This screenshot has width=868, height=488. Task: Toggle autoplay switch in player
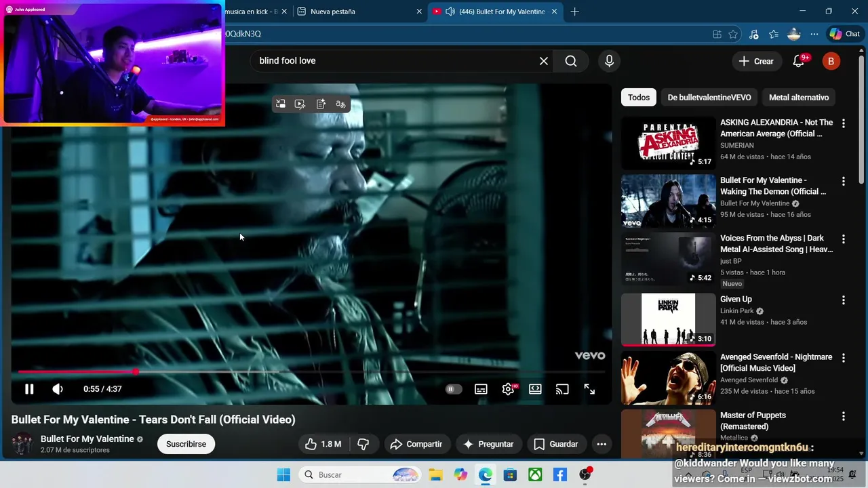(x=454, y=389)
